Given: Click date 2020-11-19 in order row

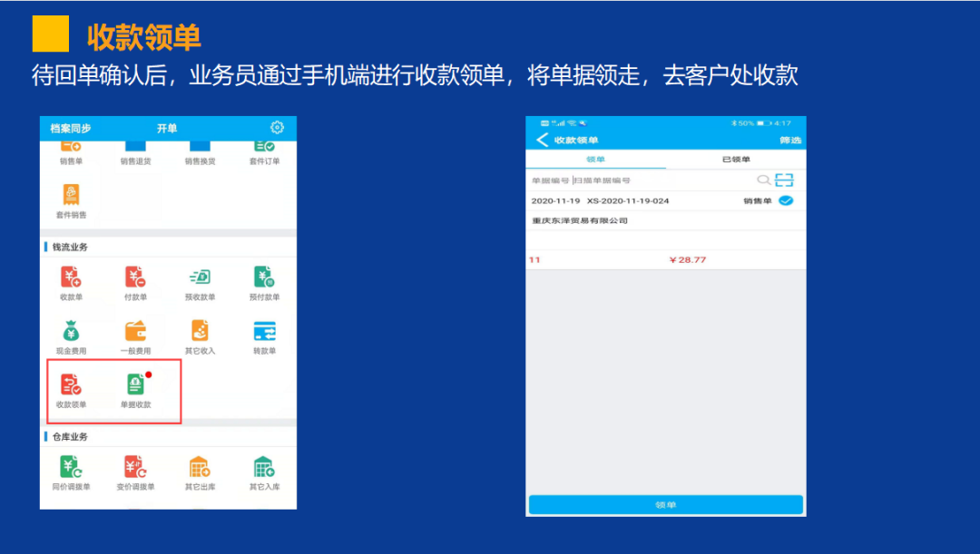Looking at the screenshot, I should (x=555, y=201).
